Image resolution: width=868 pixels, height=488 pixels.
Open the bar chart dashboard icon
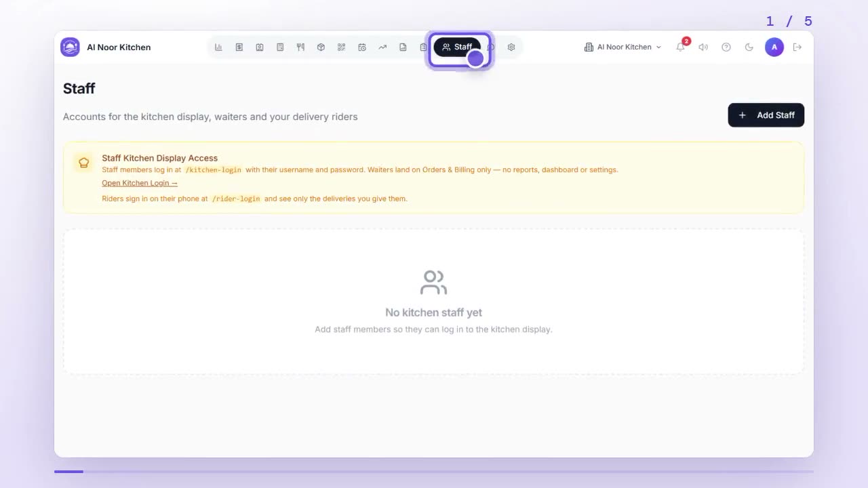[218, 47]
